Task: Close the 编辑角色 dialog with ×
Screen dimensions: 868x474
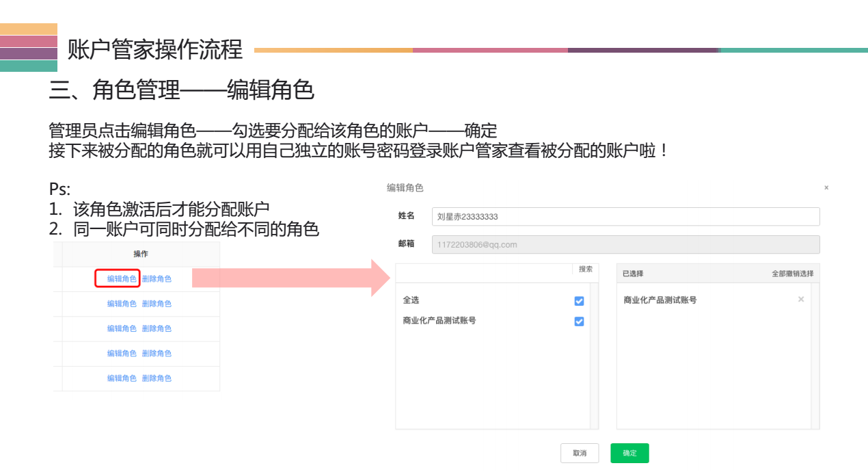Action: [826, 187]
